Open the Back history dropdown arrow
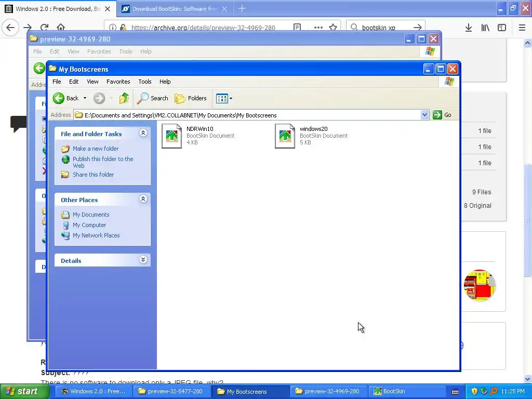Screen dimensions: 532x399 [85, 98]
